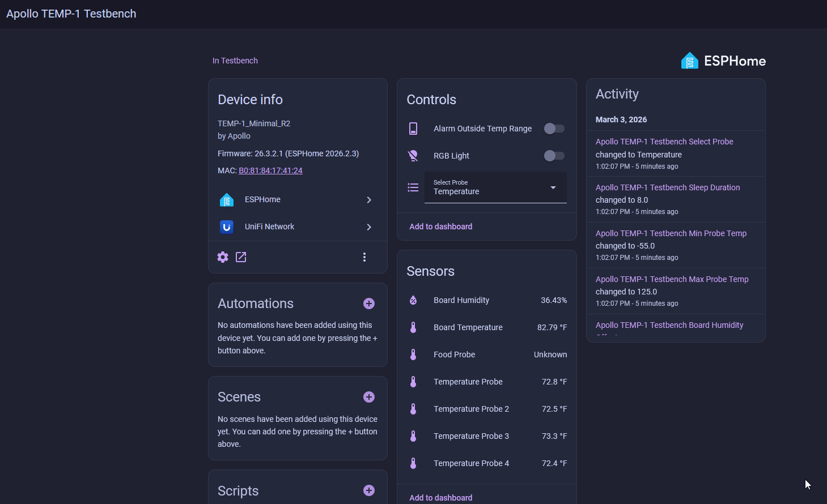Open the three-dot device options menu

point(364,257)
